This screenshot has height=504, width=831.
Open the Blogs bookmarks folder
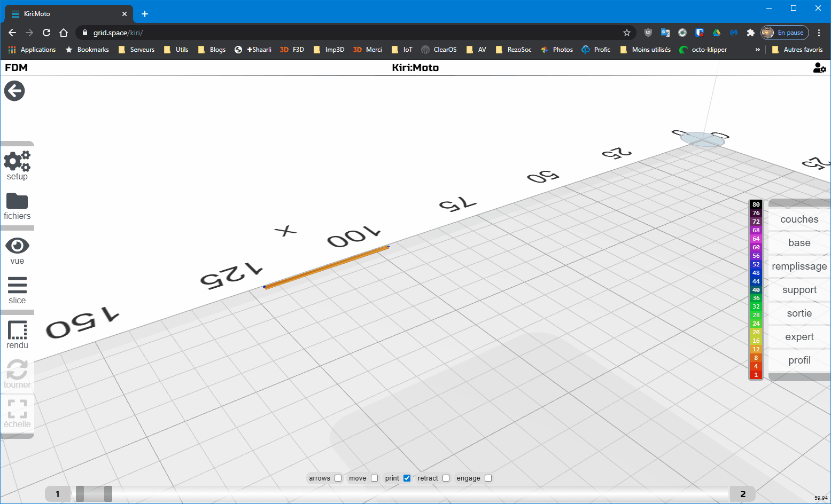[212, 50]
